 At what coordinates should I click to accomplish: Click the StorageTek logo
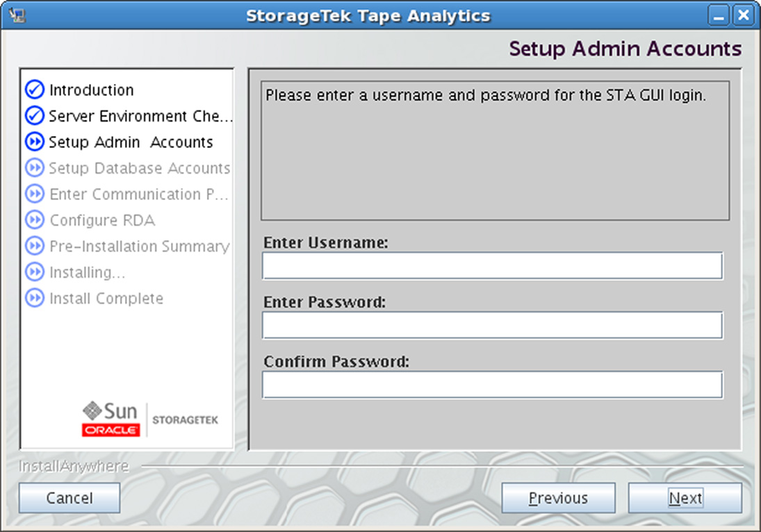(x=185, y=420)
